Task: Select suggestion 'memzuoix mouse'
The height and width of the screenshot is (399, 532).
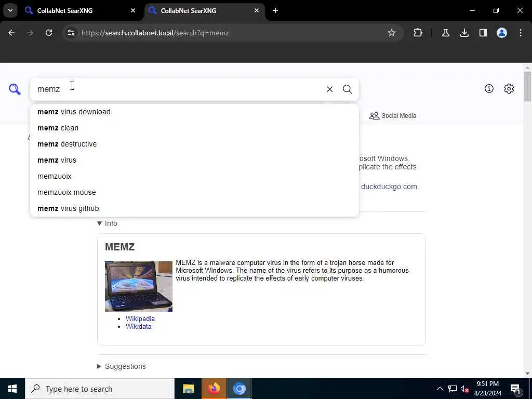Action: [194, 192]
